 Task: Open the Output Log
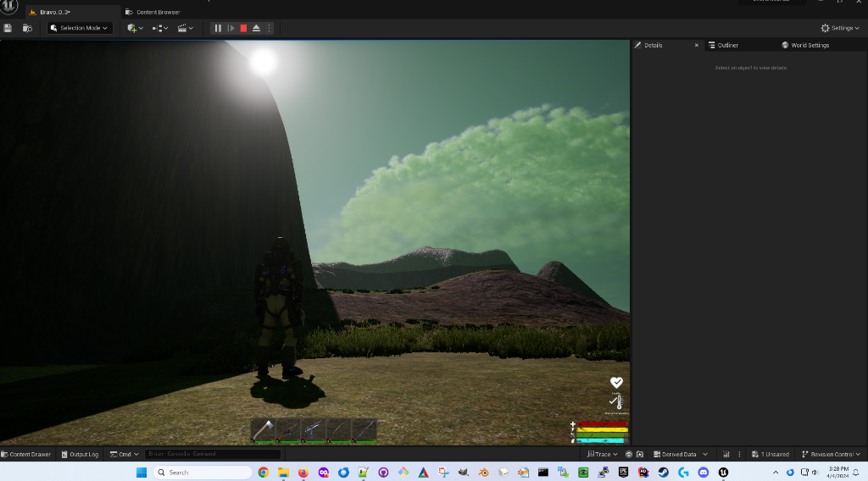pos(80,454)
